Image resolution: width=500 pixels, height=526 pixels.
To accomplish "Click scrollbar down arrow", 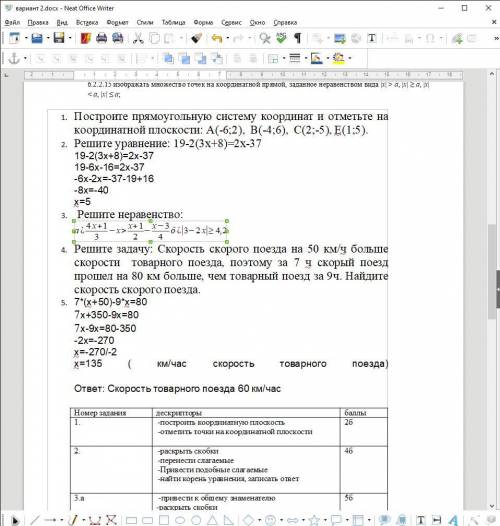I will pyautogui.click(x=492, y=506).
